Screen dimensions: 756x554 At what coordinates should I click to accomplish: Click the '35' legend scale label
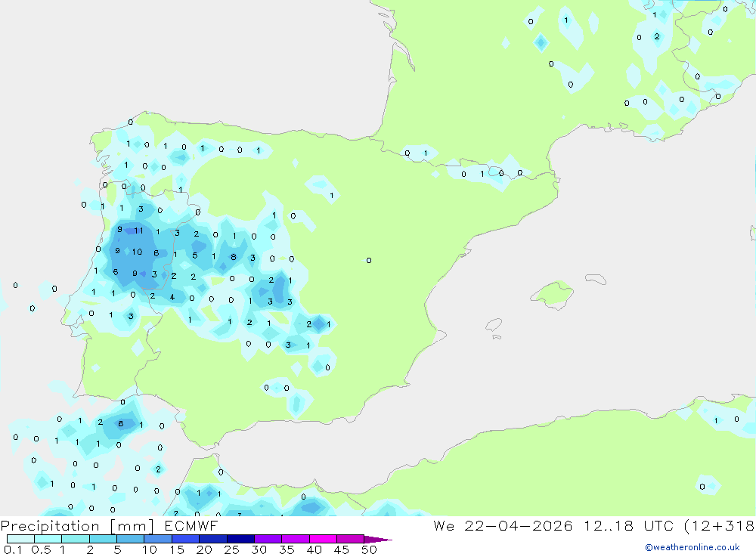287,549
